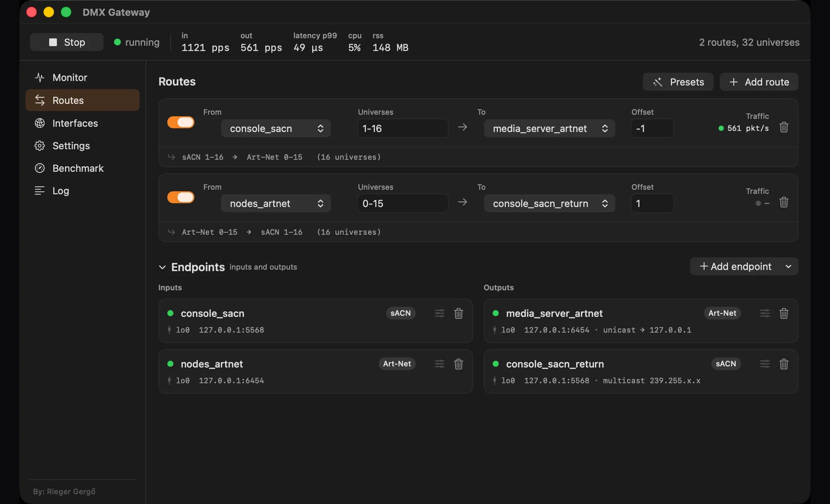Open the Add endpoint dropdown arrow
830x504 pixels.
[x=788, y=266]
